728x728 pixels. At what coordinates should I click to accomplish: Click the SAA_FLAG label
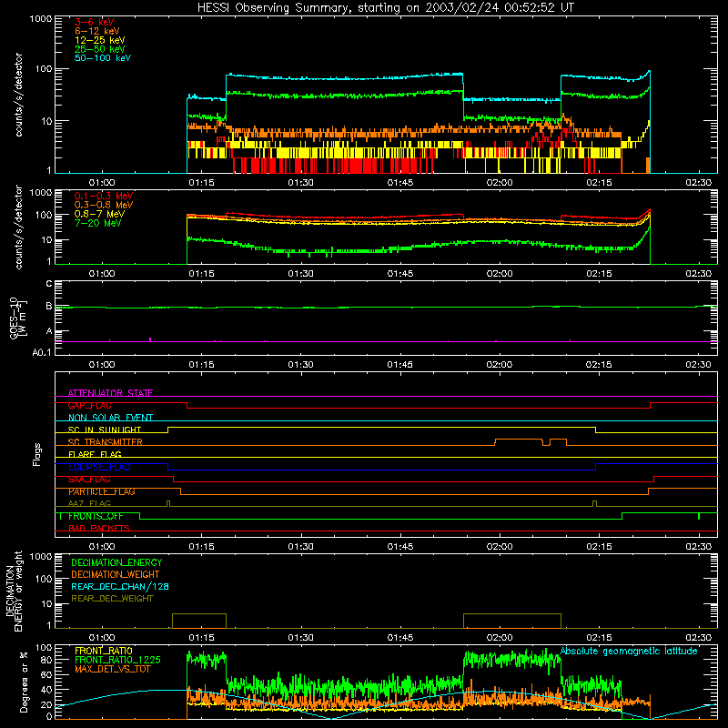(x=89, y=480)
